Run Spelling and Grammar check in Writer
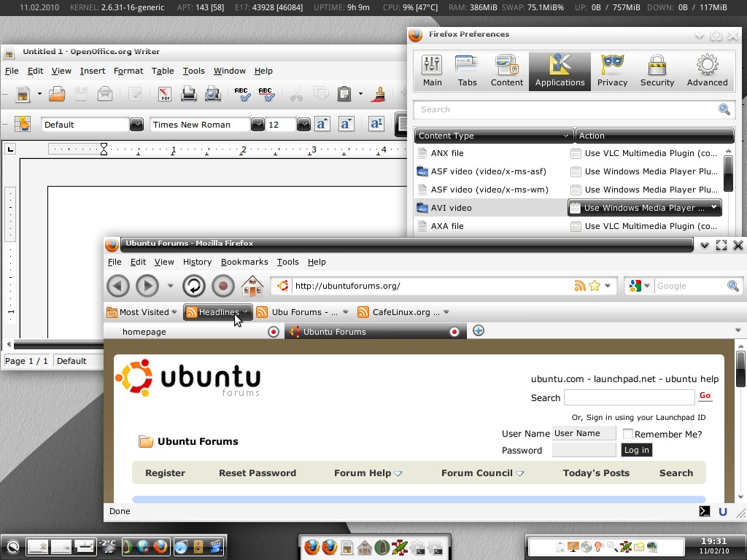This screenshot has height=560, width=747. (242, 94)
